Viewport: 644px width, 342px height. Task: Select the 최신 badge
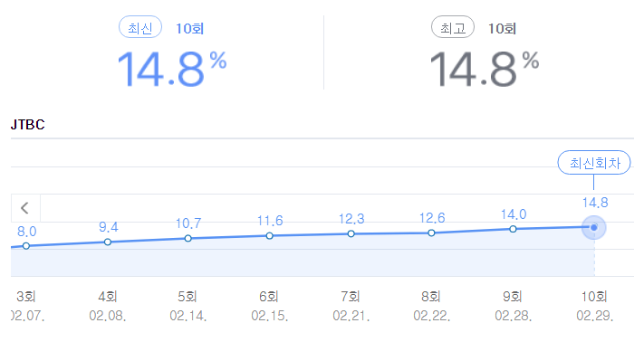(140, 27)
